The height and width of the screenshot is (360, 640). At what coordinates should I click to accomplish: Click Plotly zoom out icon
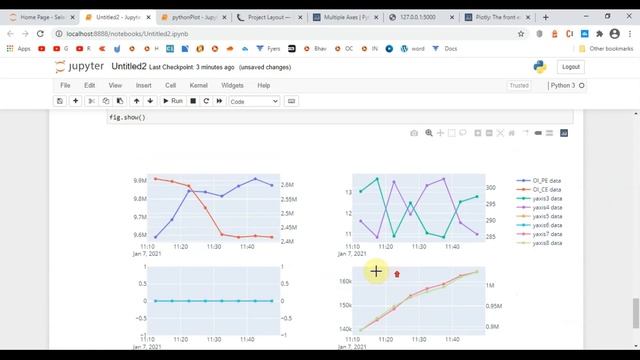[489, 133]
